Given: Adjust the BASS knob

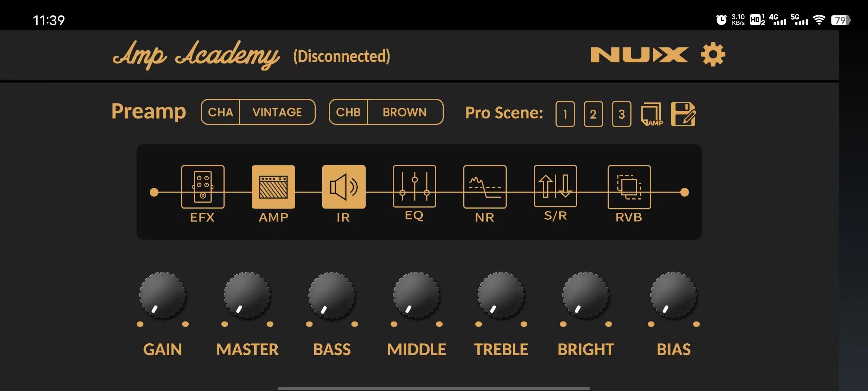Looking at the screenshot, I should click(332, 295).
